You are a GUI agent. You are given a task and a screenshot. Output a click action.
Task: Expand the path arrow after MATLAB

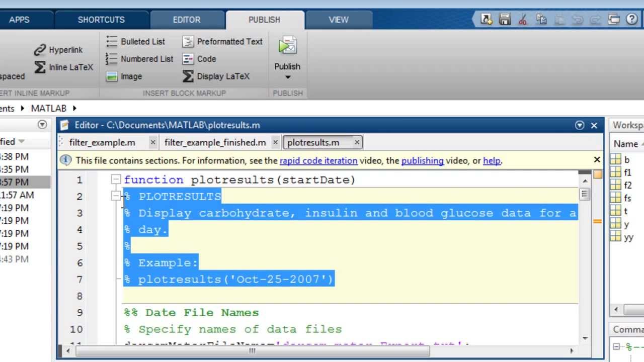coord(75,108)
